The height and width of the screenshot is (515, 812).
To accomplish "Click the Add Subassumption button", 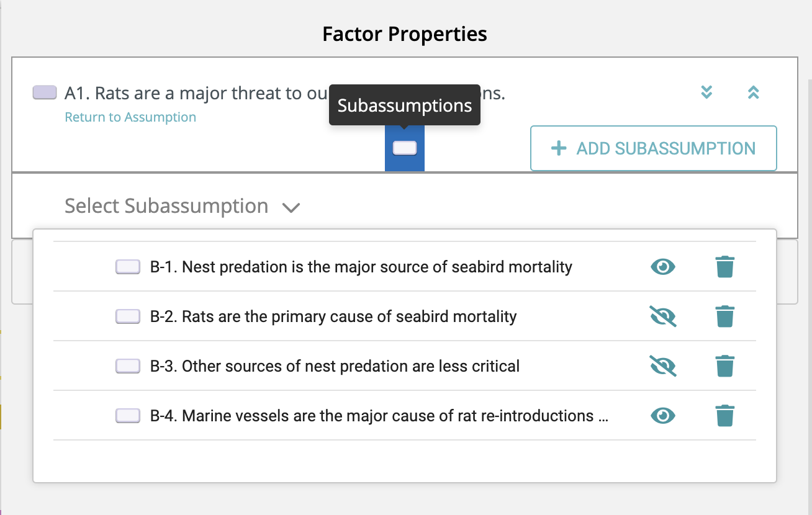I will tap(653, 148).
